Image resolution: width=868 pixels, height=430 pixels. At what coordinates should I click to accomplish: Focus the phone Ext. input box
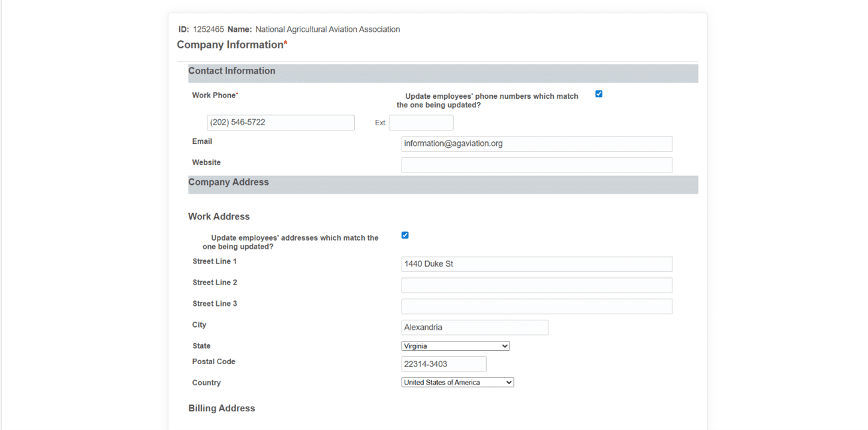coord(421,123)
